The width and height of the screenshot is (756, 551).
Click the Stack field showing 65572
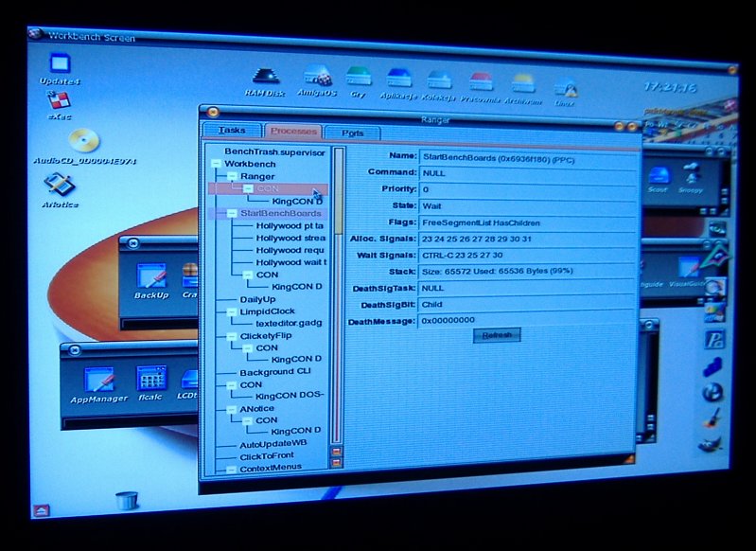(x=527, y=271)
